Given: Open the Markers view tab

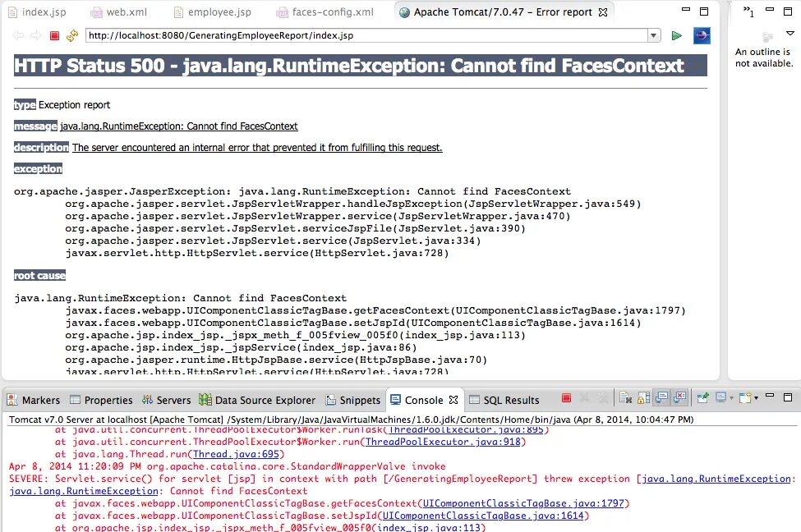Looking at the screenshot, I should click(x=34, y=400).
